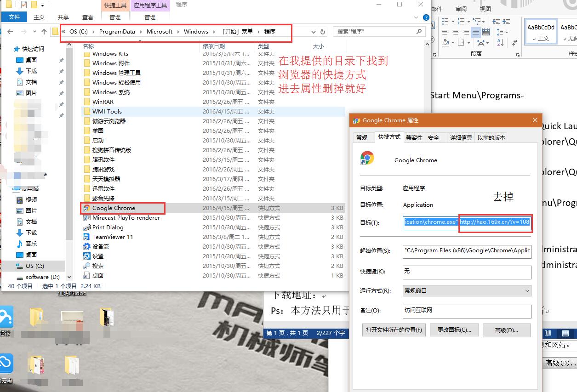Toggle left alignment in Word

445,32
